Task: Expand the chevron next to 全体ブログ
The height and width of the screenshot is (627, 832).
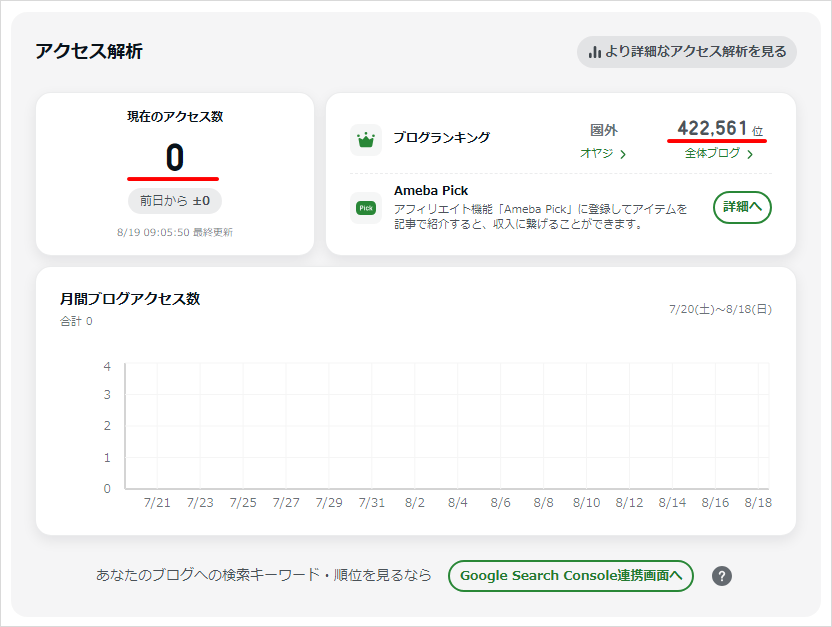Action: (750, 154)
